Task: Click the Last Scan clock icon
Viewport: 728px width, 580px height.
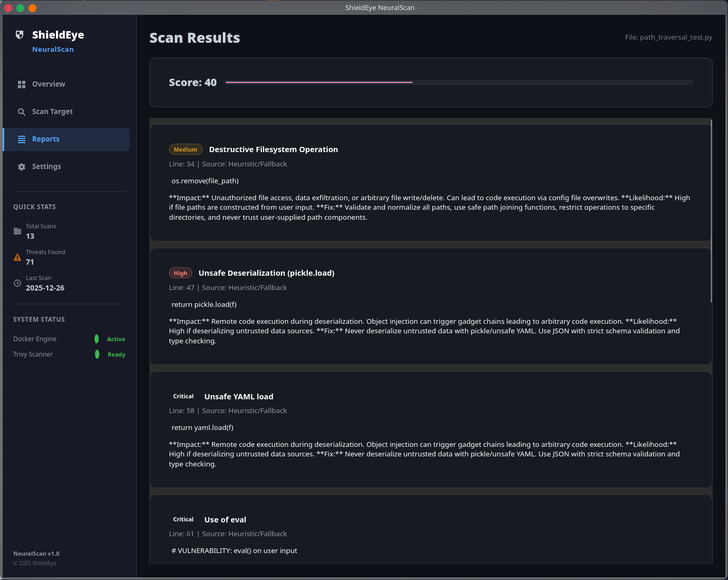Action: tap(17, 283)
